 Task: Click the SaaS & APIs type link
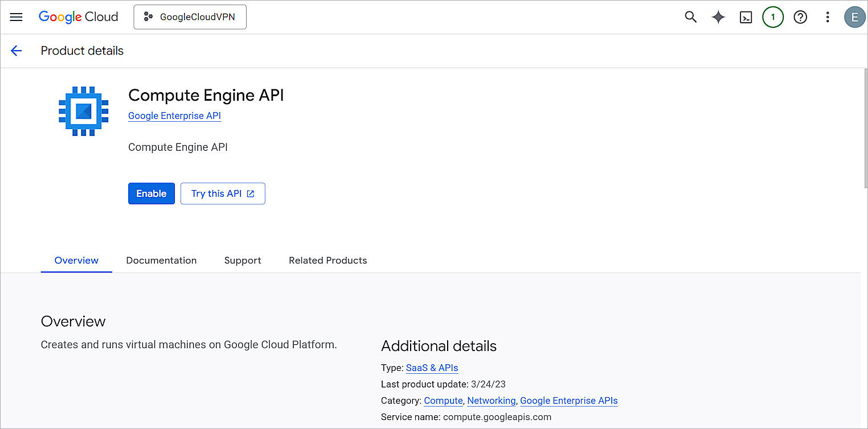coord(432,368)
